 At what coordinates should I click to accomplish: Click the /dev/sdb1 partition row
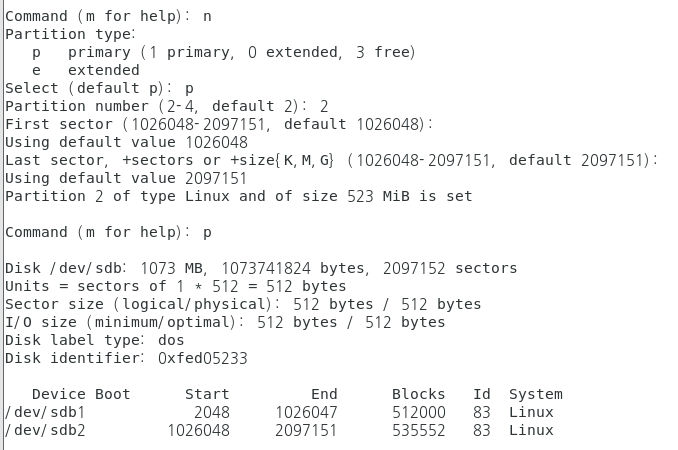tap(279, 412)
